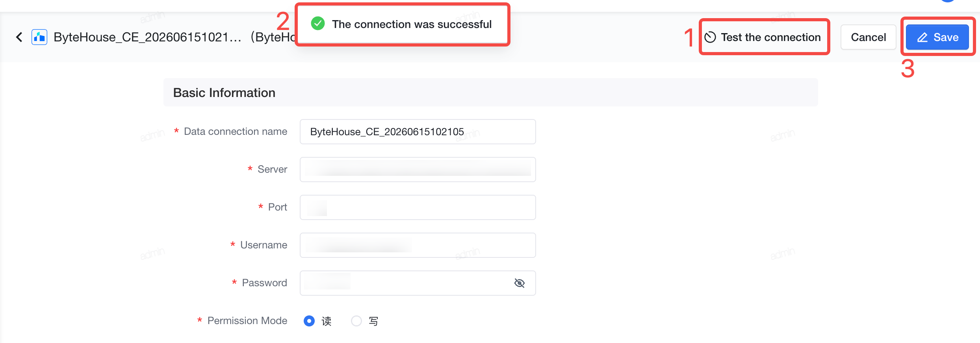Image resolution: width=980 pixels, height=343 pixels.
Task: Click the Save button label
Action: 946,37
